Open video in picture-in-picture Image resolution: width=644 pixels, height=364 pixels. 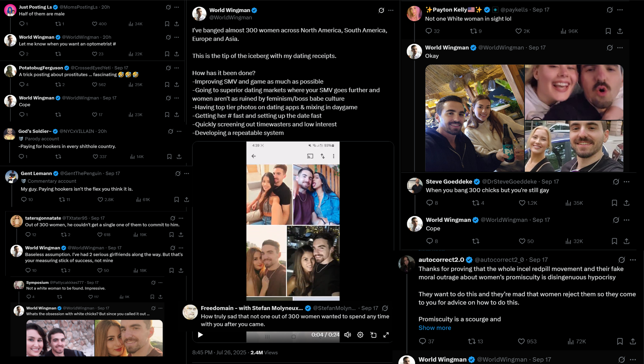[373, 335]
